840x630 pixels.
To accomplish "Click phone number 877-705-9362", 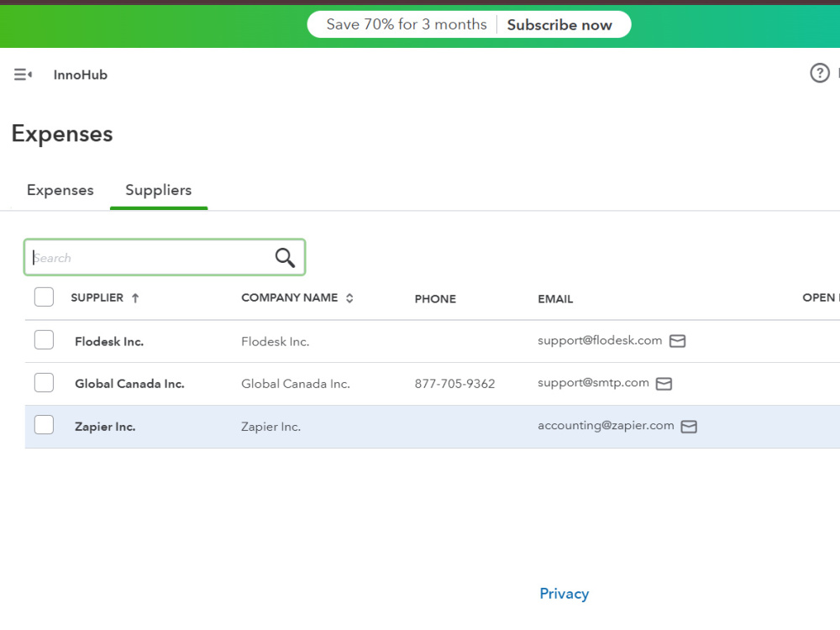I will pos(454,384).
